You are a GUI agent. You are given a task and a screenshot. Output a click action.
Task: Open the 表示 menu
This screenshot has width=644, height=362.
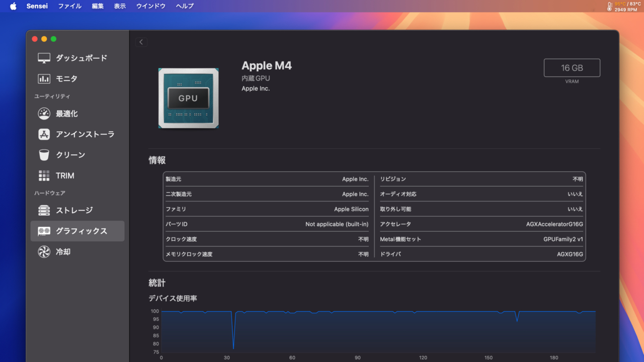click(x=120, y=6)
